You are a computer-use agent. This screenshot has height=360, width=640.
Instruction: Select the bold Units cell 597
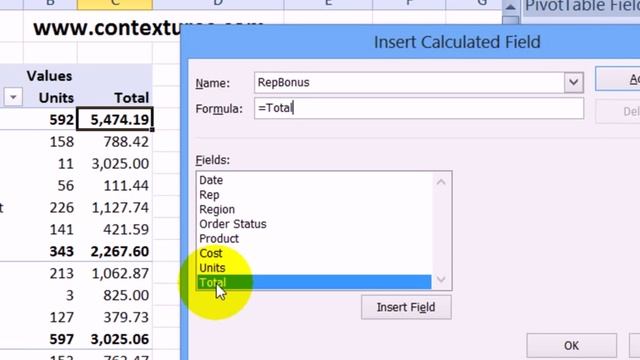click(51, 340)
